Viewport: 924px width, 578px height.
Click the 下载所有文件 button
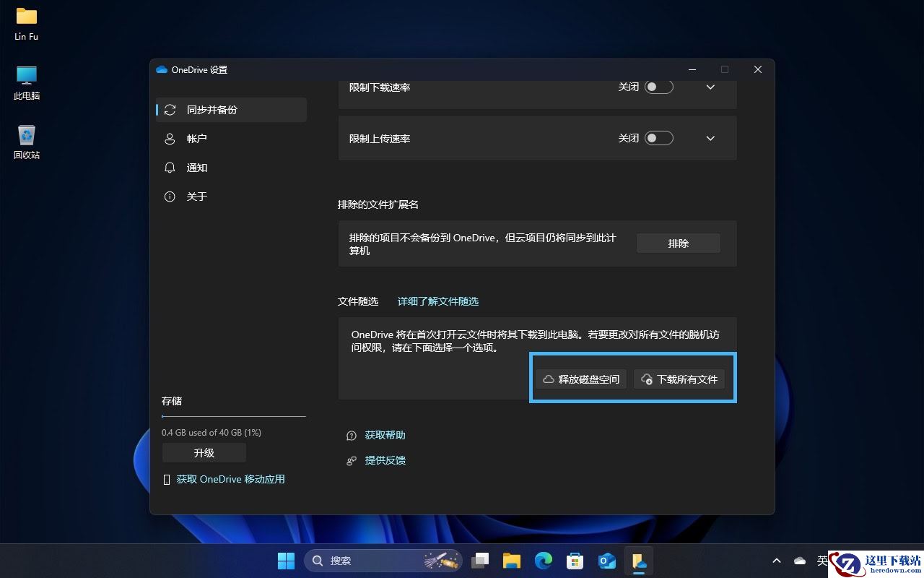[679, 379]
